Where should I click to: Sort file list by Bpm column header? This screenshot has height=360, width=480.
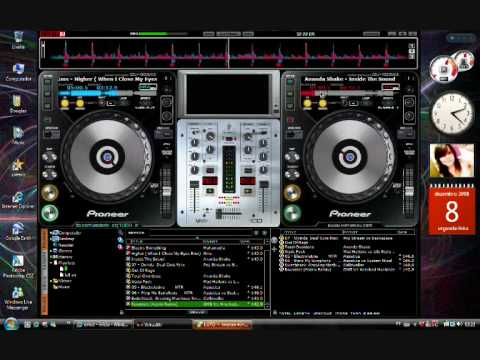[x=245, y=241]
